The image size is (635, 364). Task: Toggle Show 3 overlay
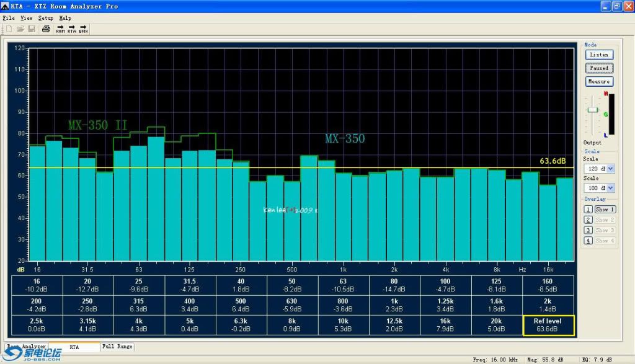click(605, 231)
